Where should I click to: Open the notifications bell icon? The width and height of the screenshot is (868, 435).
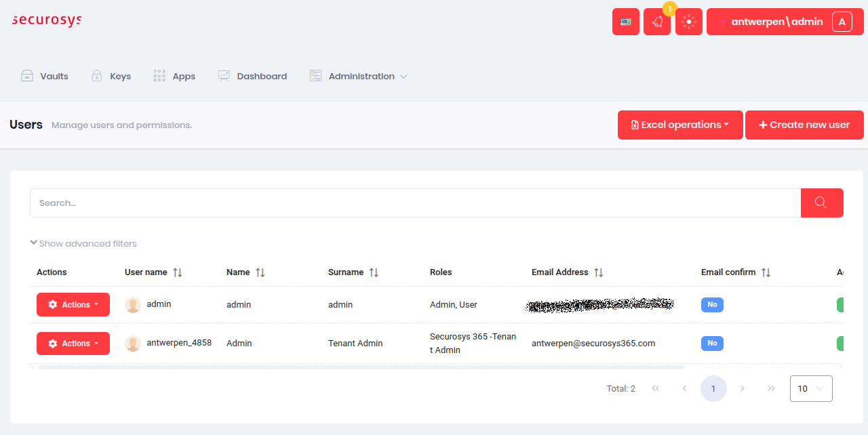pos(656,21)
